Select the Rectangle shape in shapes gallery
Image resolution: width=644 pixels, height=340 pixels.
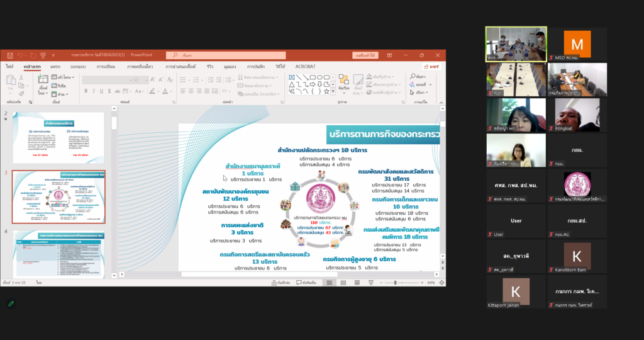point(313,77)
